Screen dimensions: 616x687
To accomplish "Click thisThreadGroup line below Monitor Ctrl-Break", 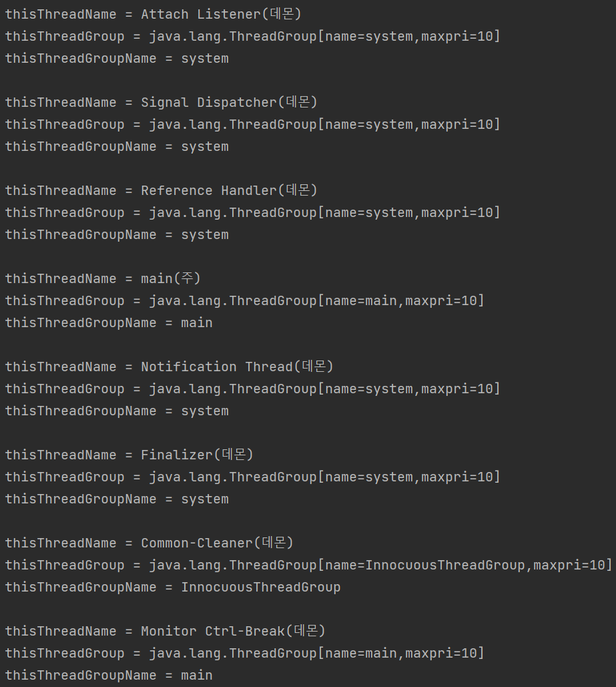I will (244, 653).
